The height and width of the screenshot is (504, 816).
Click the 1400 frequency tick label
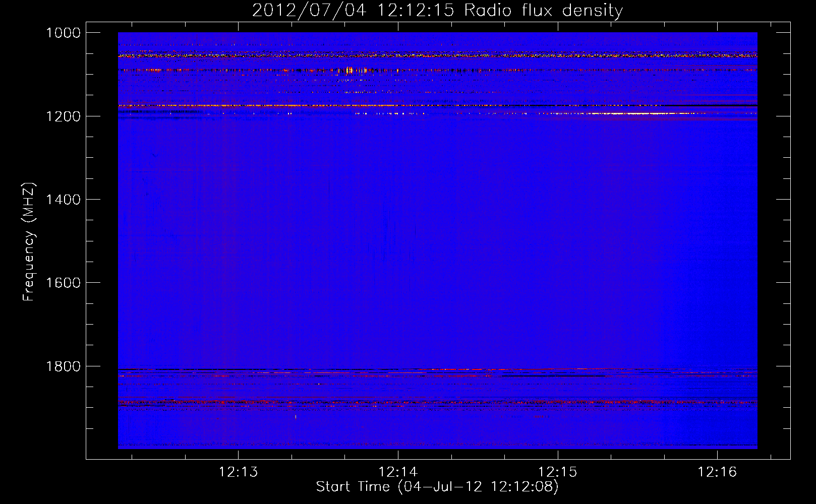(x=63, y=200)
